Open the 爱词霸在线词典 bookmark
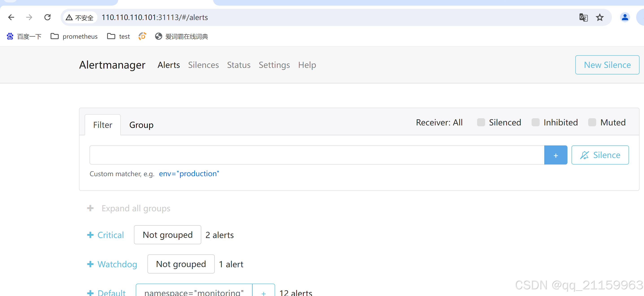 pyautogui.click(x=182, y=37)
